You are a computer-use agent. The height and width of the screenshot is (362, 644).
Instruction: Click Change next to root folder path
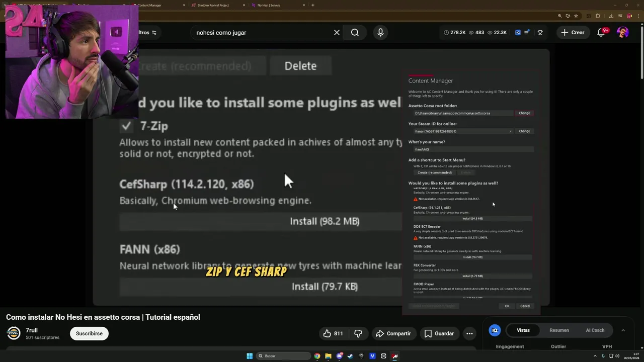524,113
